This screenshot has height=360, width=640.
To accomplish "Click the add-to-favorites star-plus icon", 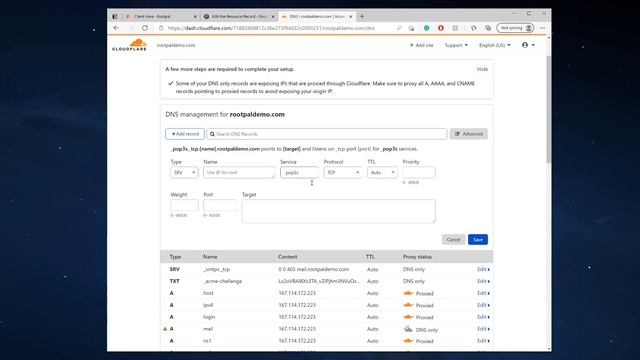I will click(x=411, y=28).
